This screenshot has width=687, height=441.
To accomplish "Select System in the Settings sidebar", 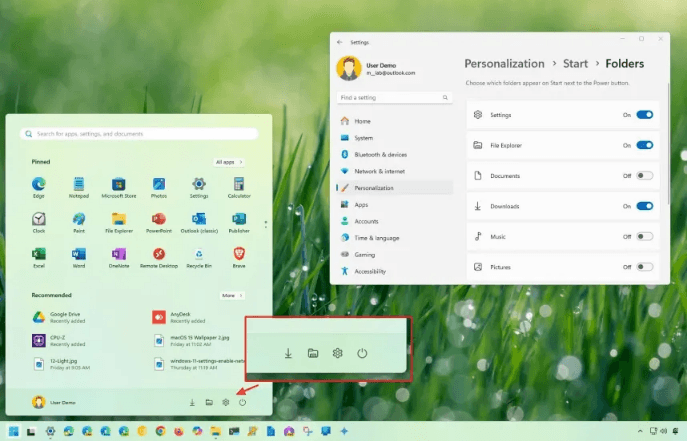I will coord(394,138).
